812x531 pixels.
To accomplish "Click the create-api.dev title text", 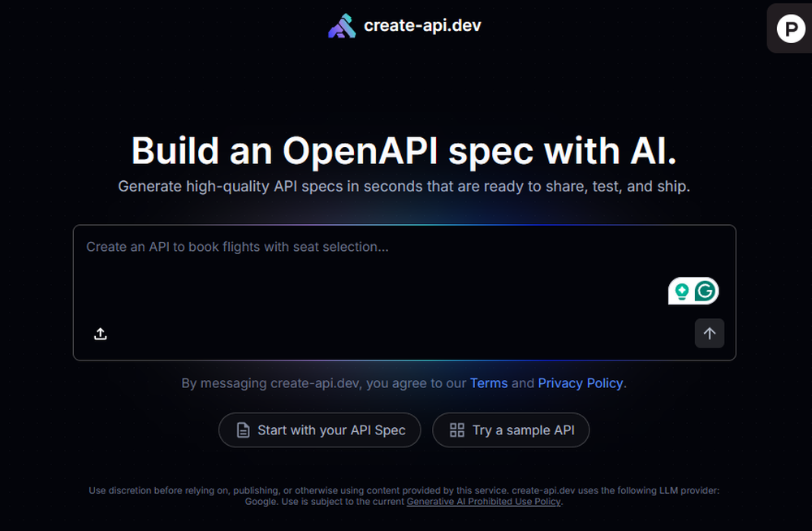I will click(x=423, y=25).
